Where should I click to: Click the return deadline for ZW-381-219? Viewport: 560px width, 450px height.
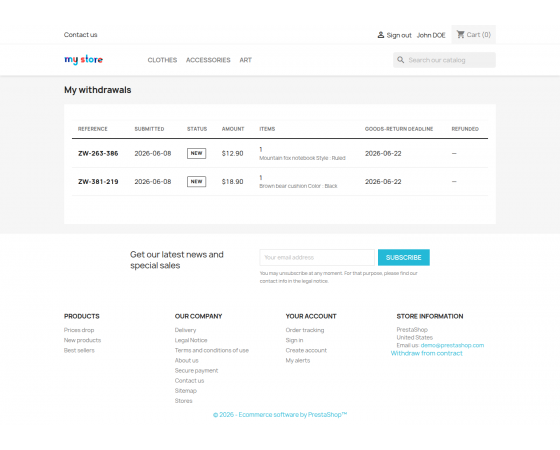point(383,181)
